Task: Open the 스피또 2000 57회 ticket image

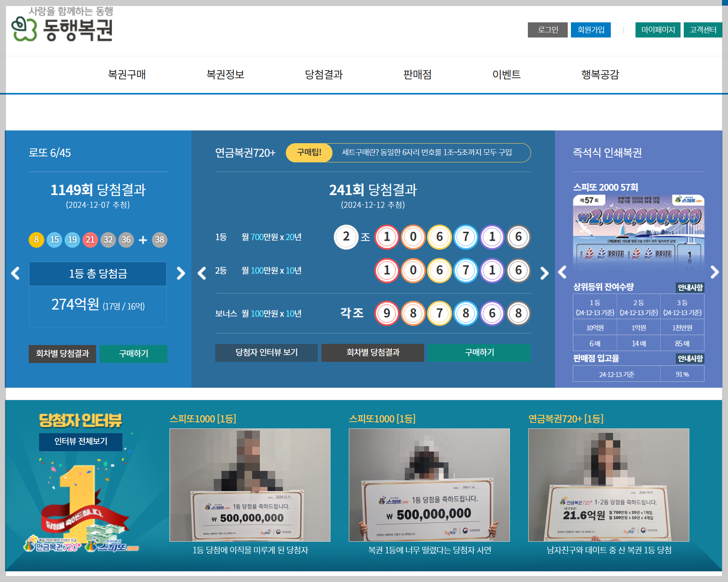Action: (x=639, y=234)
